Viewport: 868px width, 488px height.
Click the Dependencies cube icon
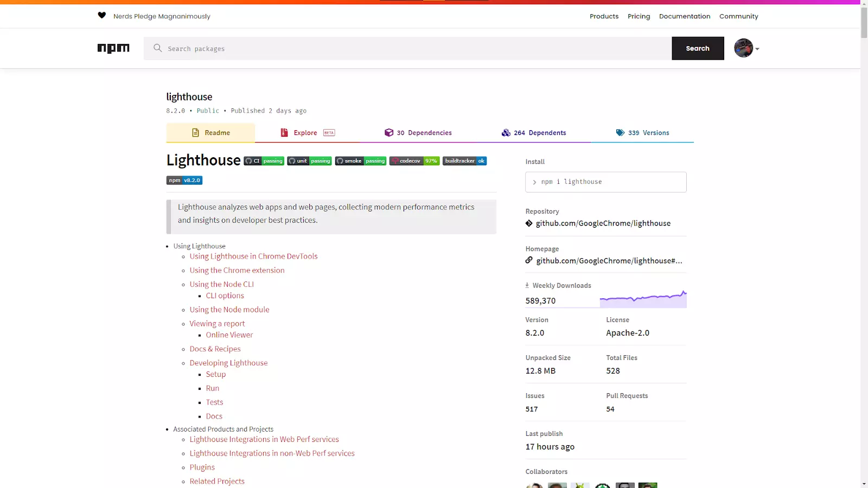(x=389, y=133)
